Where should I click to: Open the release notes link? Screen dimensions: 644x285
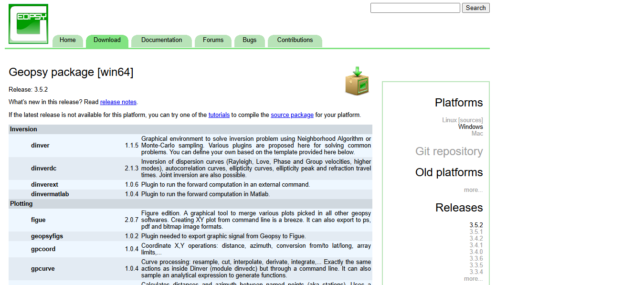[118, 102]
